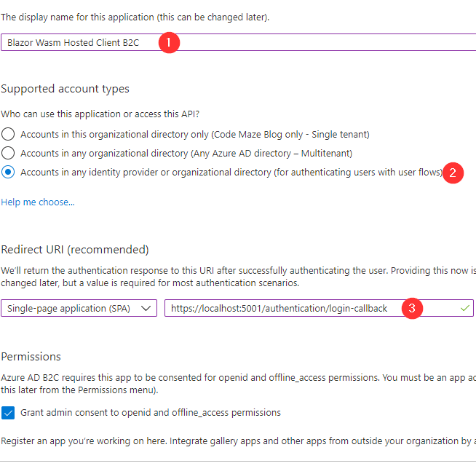The image size is (476, 466).
Task: Click the Supported account types heading
Action: coord(65,89)
